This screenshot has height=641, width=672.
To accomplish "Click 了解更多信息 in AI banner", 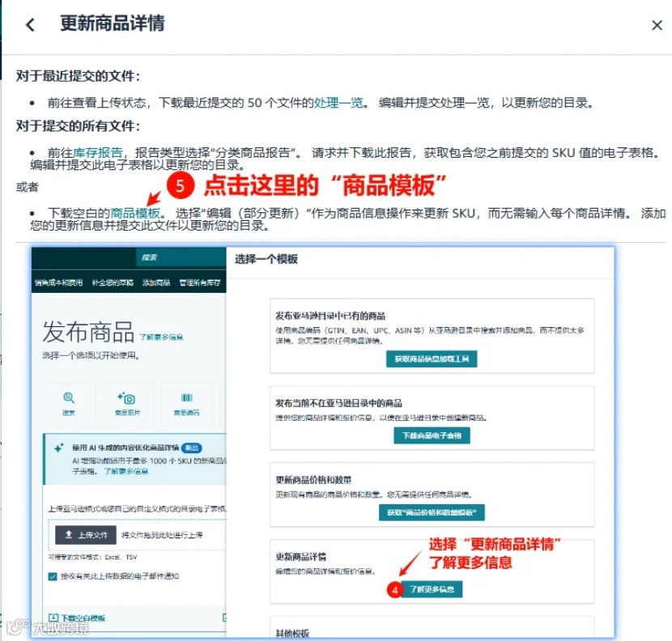I will [126, 471].
